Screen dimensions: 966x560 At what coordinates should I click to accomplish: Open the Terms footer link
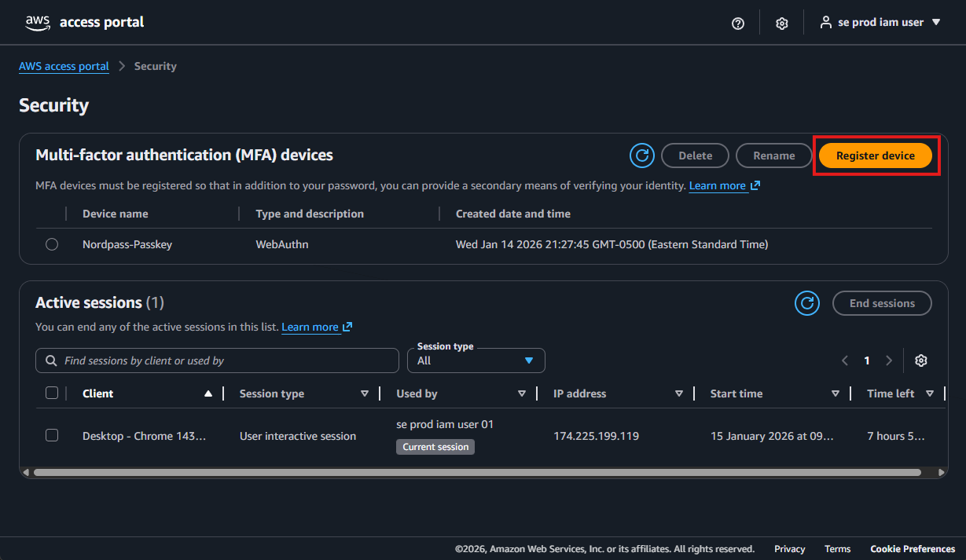point(838,549)
